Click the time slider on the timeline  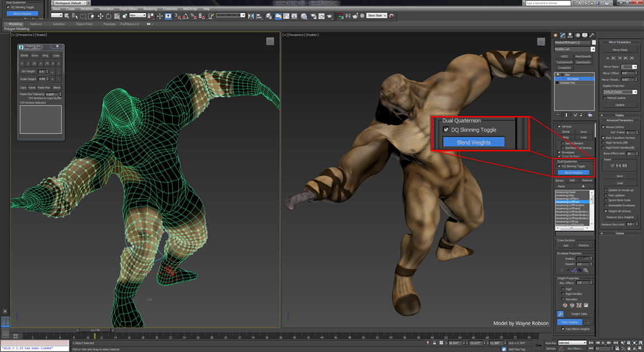pos(95,330)
